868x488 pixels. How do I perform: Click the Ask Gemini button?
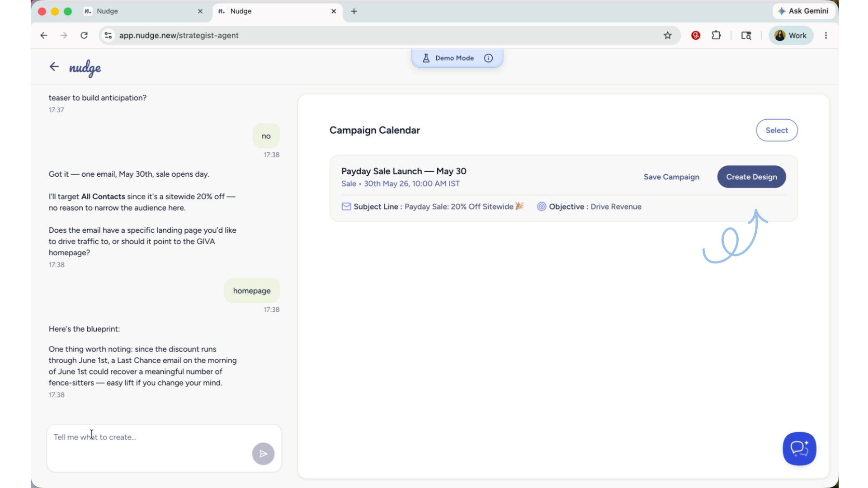coord(803,11)
